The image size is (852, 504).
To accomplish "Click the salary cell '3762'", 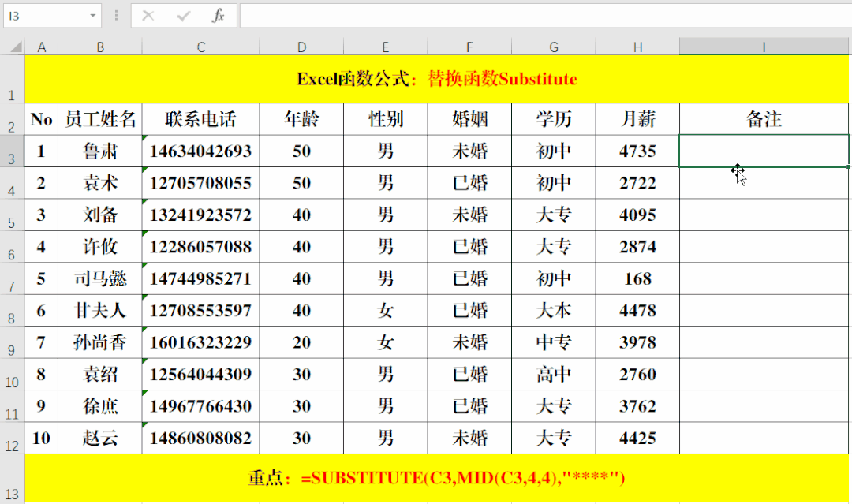I will (637, 406).
